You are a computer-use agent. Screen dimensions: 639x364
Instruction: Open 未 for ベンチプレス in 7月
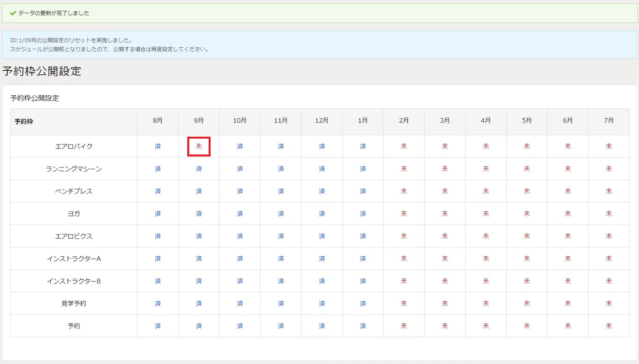coord(609,191)
